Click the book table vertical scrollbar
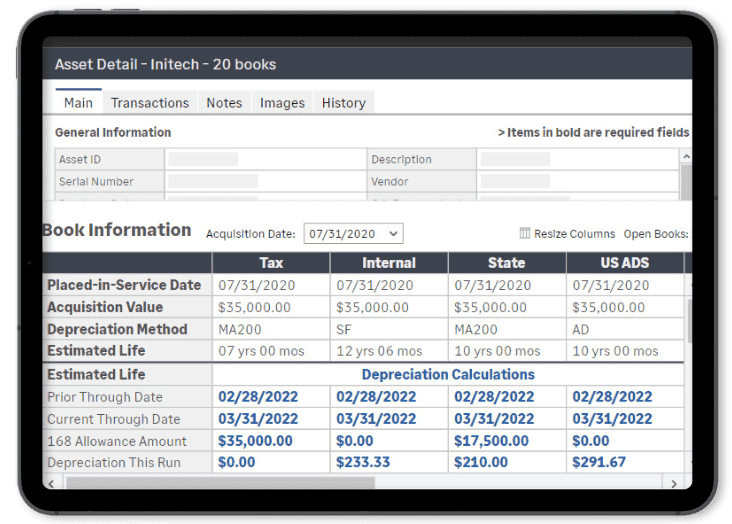Screen dimensions: 732x524 690,321
